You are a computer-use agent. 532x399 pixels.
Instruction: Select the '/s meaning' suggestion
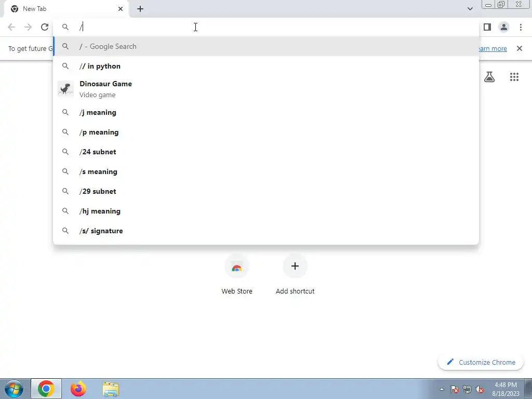266,171
